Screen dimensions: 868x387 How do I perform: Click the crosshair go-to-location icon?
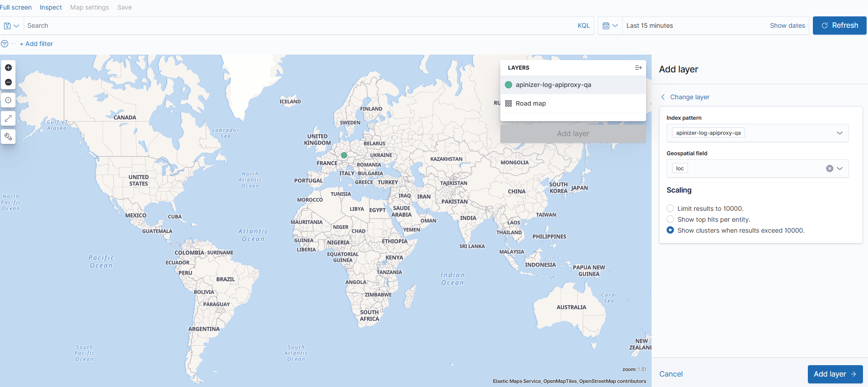point(8,100)
